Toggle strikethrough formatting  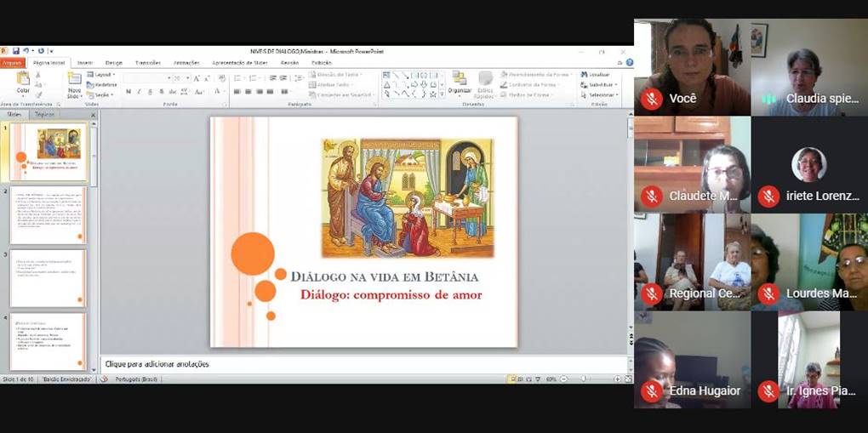173,91
